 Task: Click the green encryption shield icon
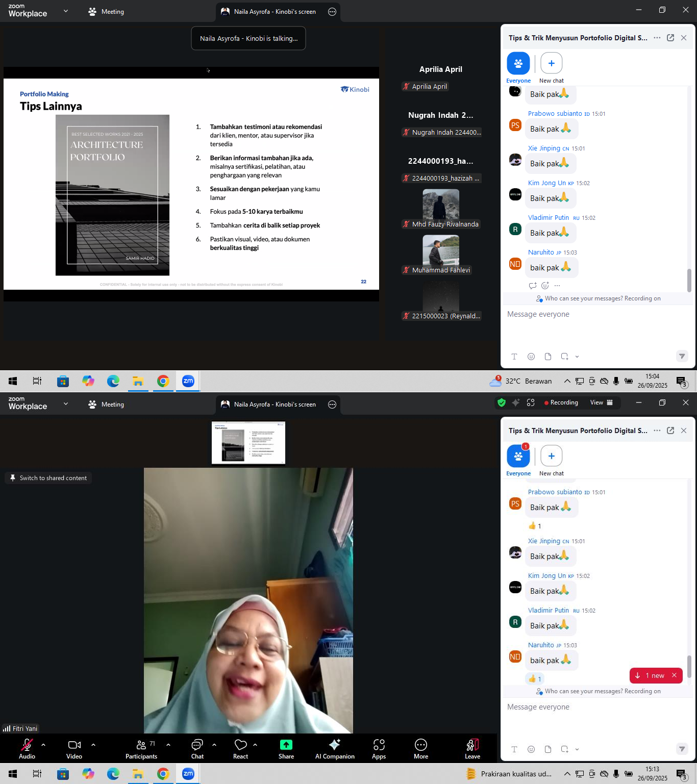[x=502, y=402]
